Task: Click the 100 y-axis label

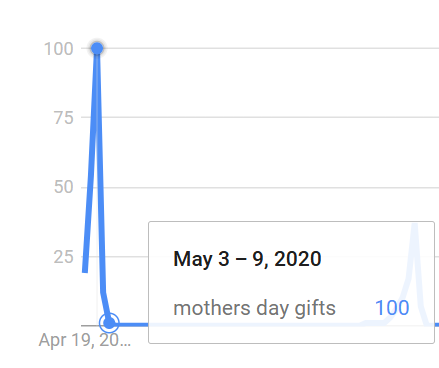Action: coord(59,49)
